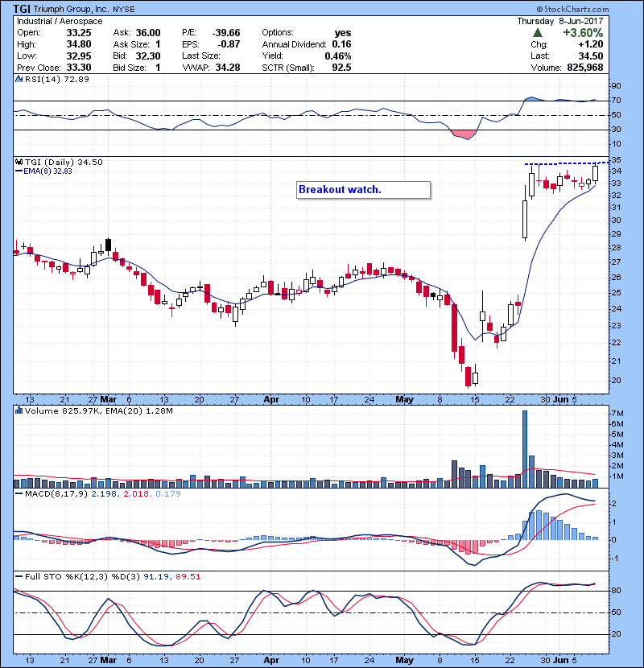Click the Jun label on price chart axis
644x668 pixels.
pos(560,400)
